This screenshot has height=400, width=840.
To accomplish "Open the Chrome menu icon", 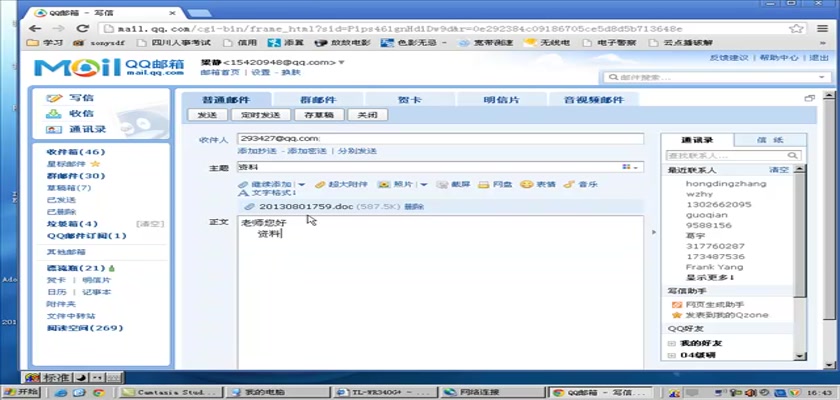I will (x=822, y=28).
